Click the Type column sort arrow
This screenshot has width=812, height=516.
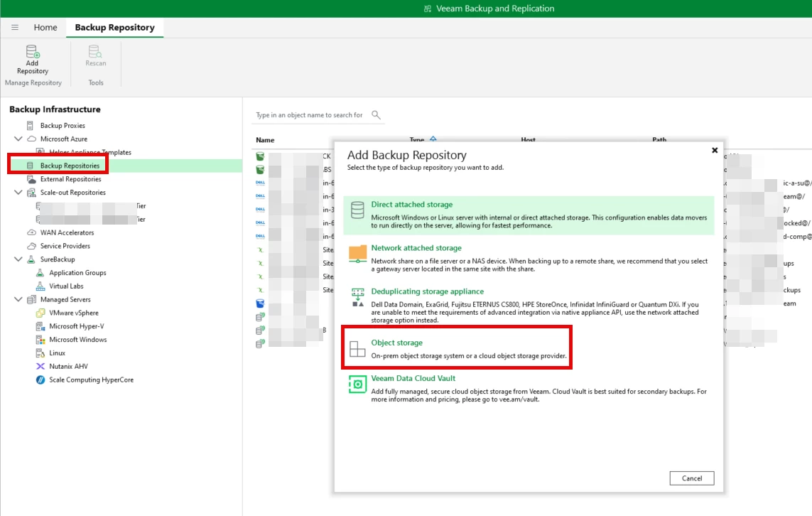coord(433,139)
